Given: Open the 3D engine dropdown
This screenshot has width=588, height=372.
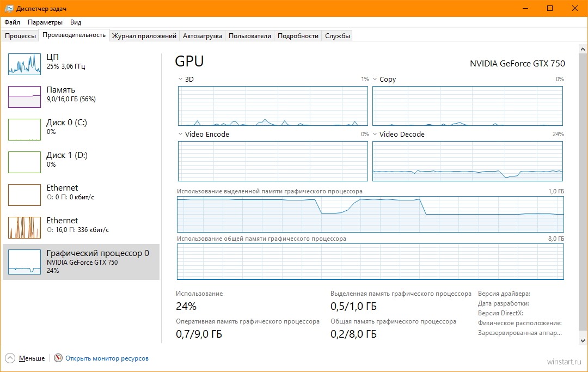Looking at the screenshot, I should click(x=180, y=79).
